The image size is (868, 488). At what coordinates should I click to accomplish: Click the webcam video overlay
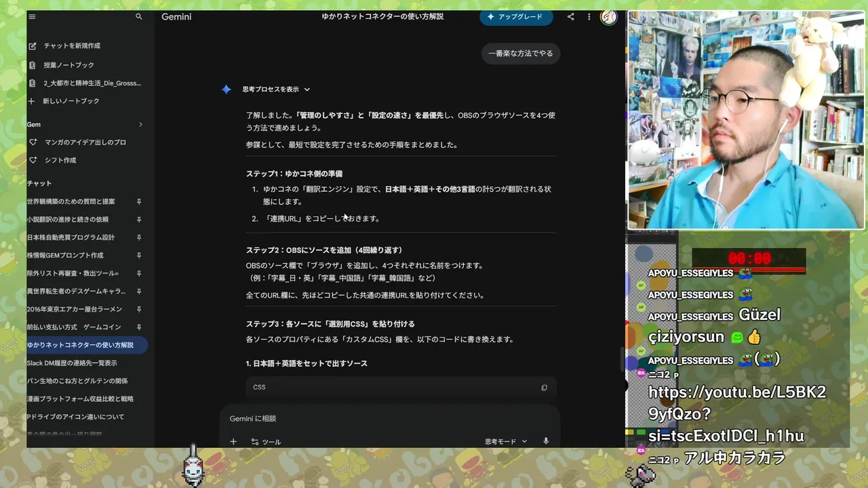746,120
